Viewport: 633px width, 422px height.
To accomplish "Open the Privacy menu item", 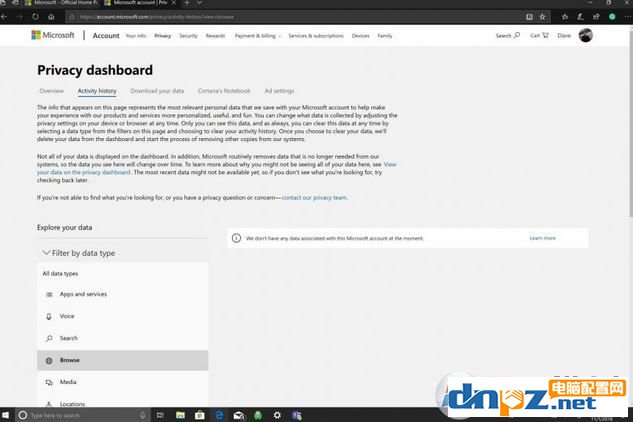I will pos(163,36).
